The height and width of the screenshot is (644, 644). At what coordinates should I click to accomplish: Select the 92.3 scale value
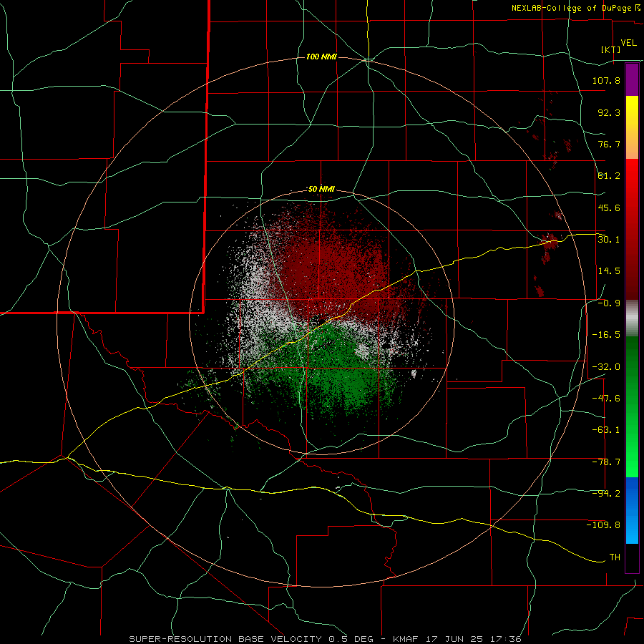609,112
